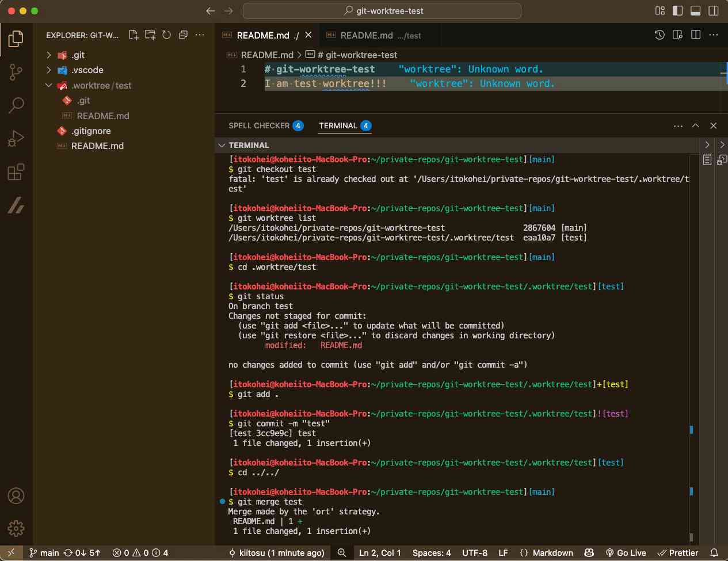Click Go Live in the status bar
This screenshot has width=728, height=561.
point(625,553)
